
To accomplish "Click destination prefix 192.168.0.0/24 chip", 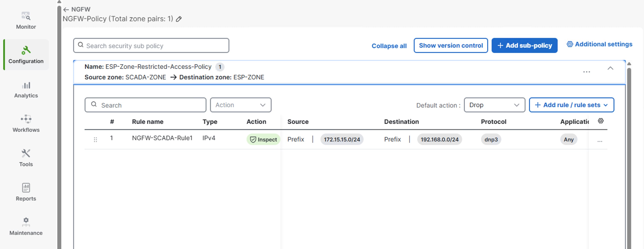I will point(439,140).
